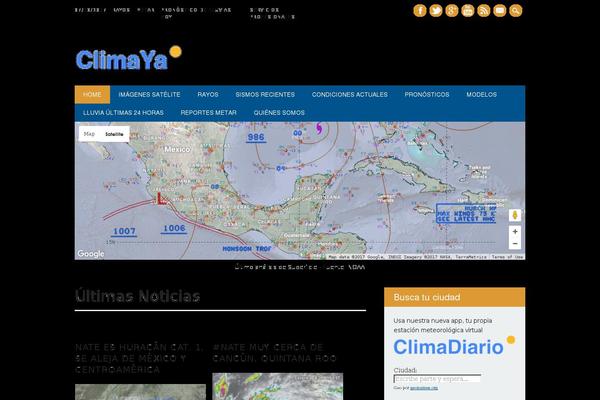Click the Terms of Use map link
Image resolution: width=600 pixels, height=400 pixels.
point(507,257)
